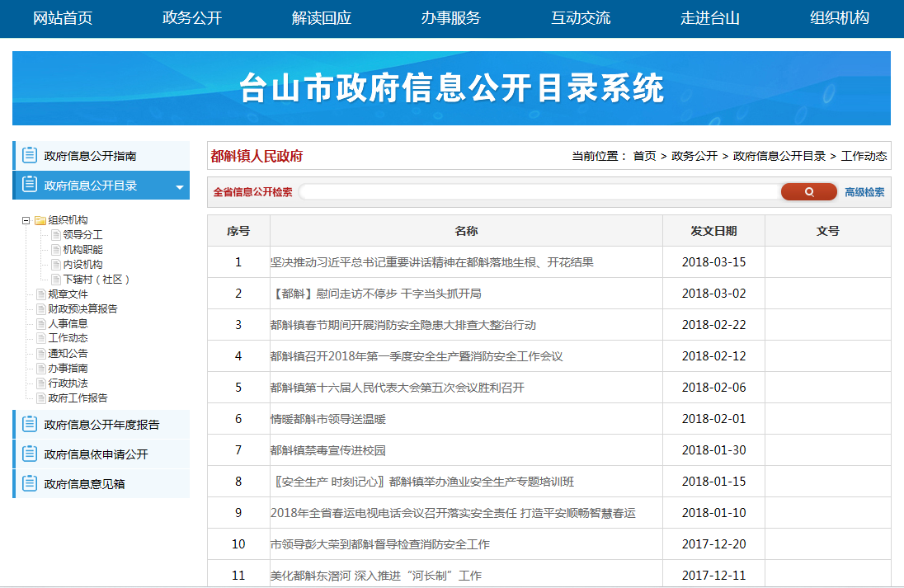Click 首页 in the breadcrumb path
904x588 pixels.
644,156
